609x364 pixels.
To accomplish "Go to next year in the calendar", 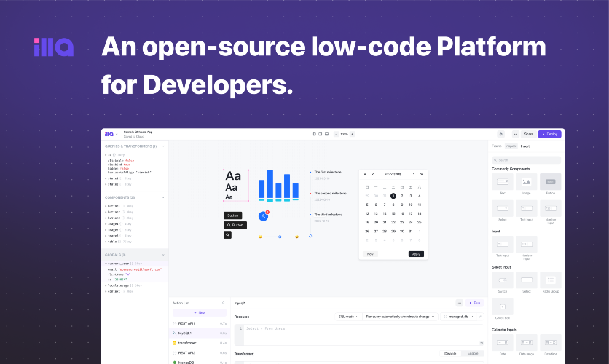I will point(421,175).
